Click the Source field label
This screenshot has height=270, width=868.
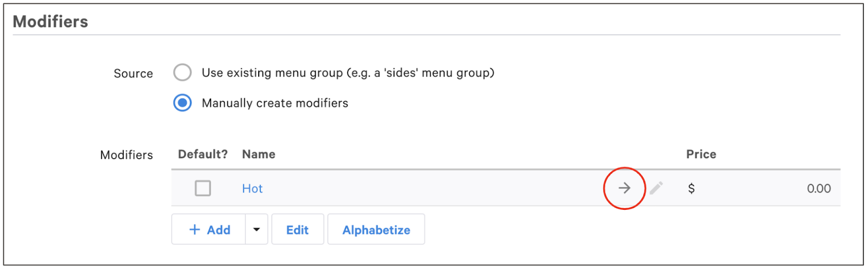point(133,74)
